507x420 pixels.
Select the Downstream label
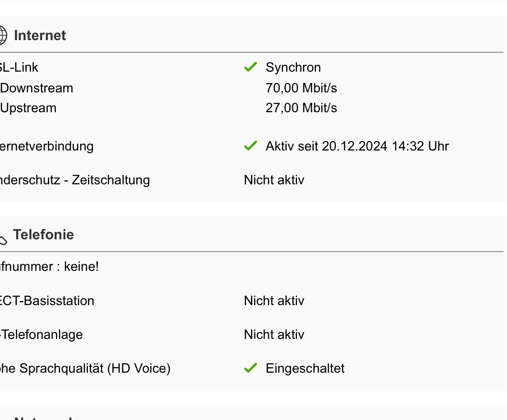coord(37,88)
